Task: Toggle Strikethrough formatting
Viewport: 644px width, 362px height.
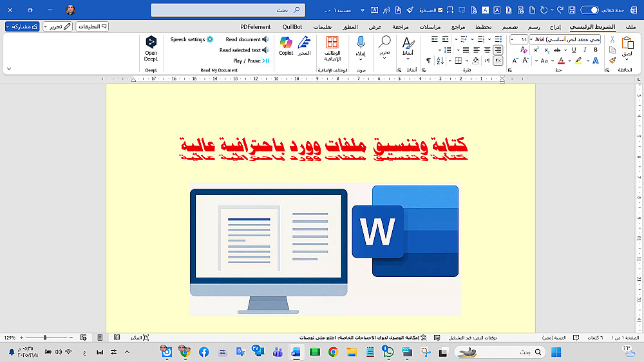Action: (x=557, y=50)
